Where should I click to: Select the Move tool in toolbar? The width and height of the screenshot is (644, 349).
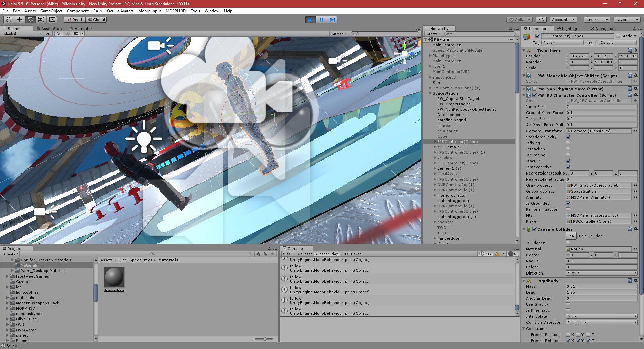point(19,20)
